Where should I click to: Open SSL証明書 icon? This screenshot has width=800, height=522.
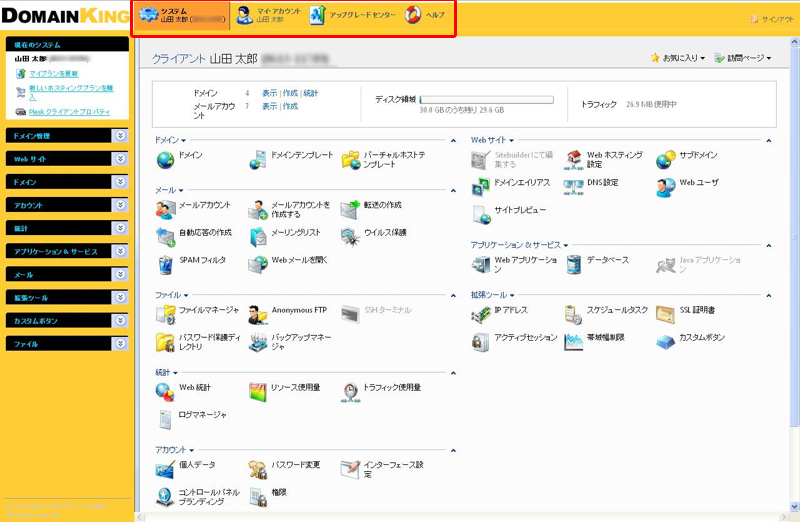point(666,315)
